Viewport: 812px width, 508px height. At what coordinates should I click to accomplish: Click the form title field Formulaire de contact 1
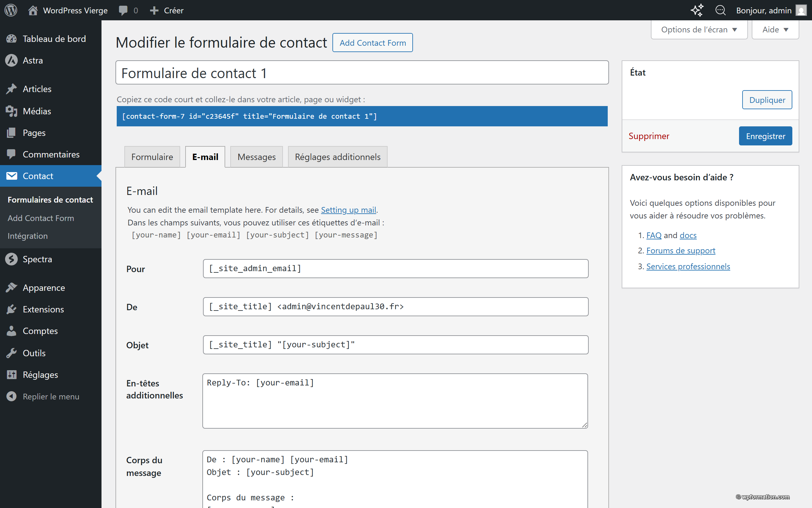coord(362,73)
